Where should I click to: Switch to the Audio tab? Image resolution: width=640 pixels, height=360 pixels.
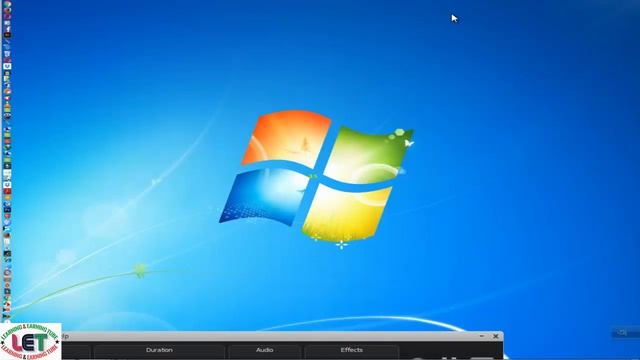click(264, 350)
